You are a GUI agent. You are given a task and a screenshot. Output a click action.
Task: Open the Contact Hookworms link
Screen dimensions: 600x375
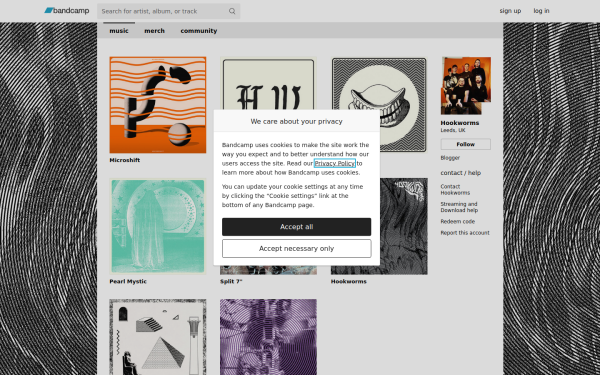point(455,189)
